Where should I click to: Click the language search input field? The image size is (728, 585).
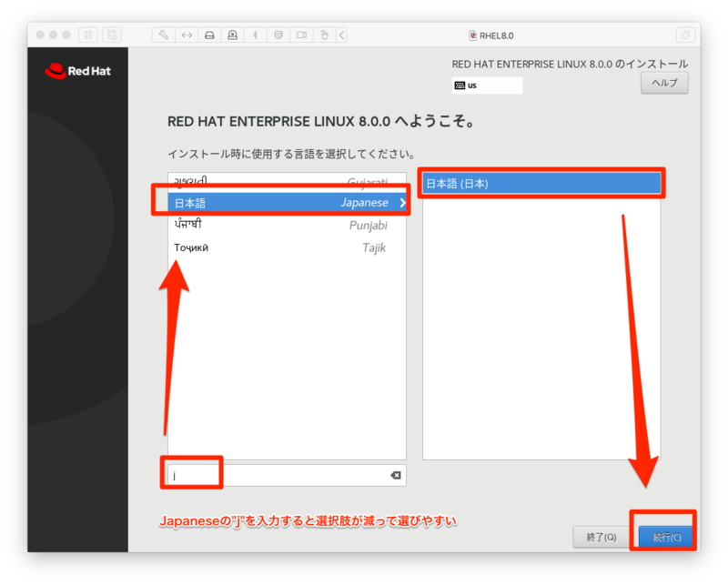[x=287, y=475]
